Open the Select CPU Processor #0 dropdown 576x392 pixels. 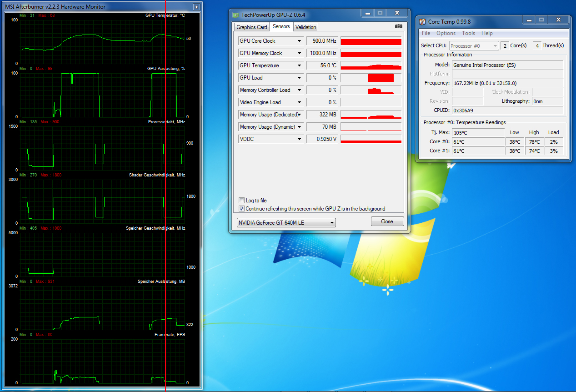tap(474, 46)
